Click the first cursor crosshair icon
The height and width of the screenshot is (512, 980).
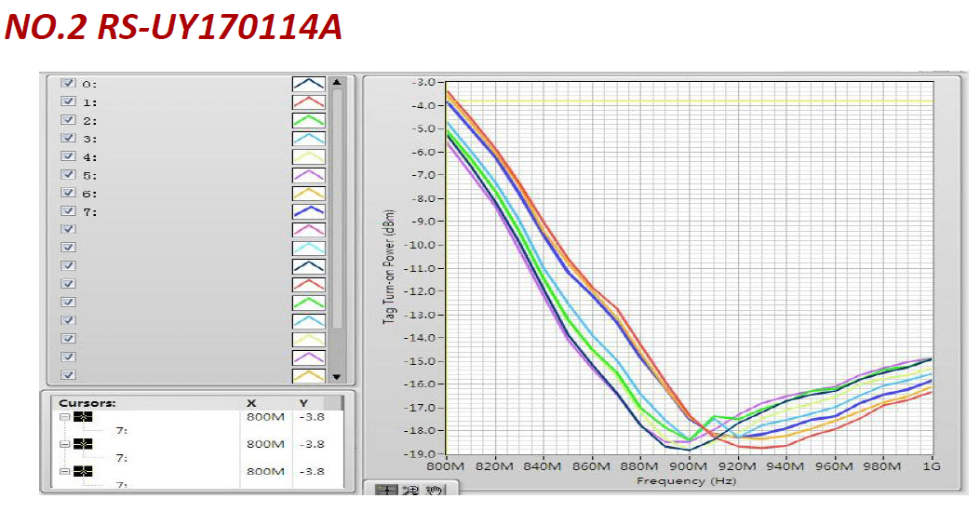83,417
